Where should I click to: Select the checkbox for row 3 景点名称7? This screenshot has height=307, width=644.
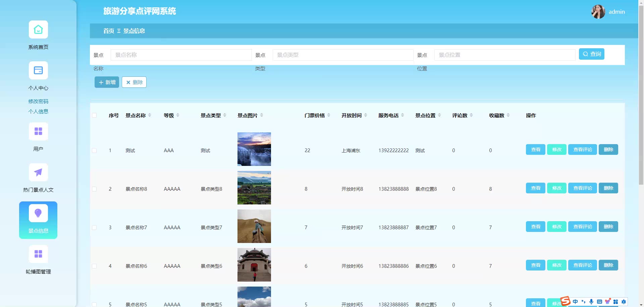(x=94, y=228)
